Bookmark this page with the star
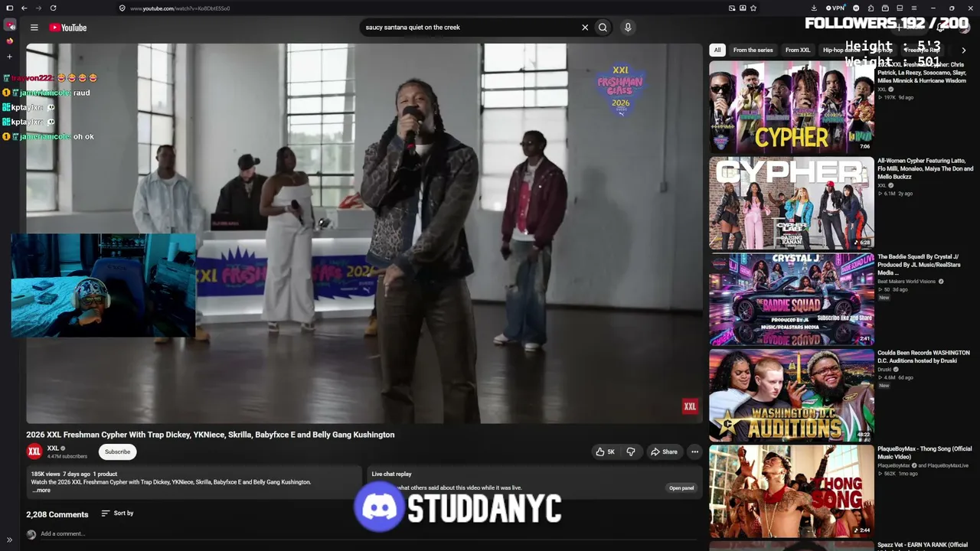This screenshot has height=551, width=980. (753, 8)
